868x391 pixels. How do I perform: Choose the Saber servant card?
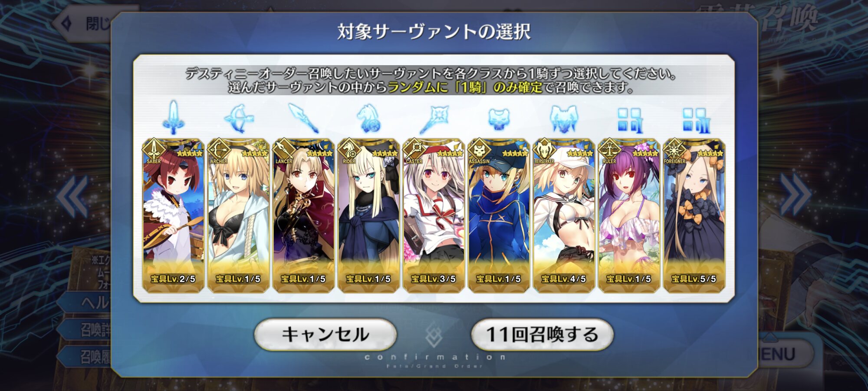point(173,215)
